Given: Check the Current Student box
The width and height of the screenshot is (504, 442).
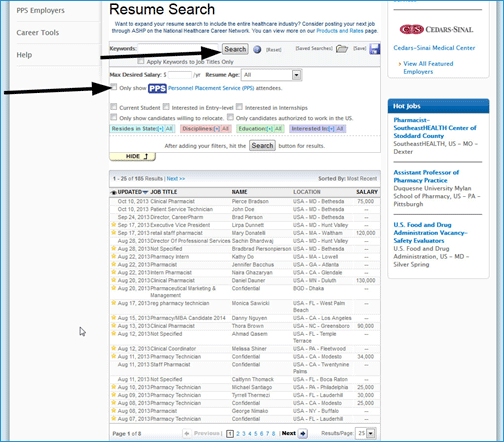Looking at the screenshot, I should 114,107.
